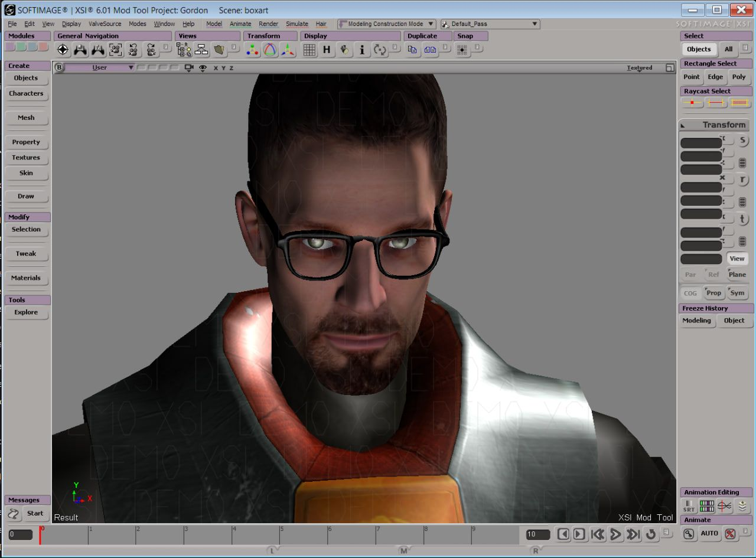756x558 pixels.
Task: Open the Modeling Construction Mode dropdown
Action: pos(386,24)
